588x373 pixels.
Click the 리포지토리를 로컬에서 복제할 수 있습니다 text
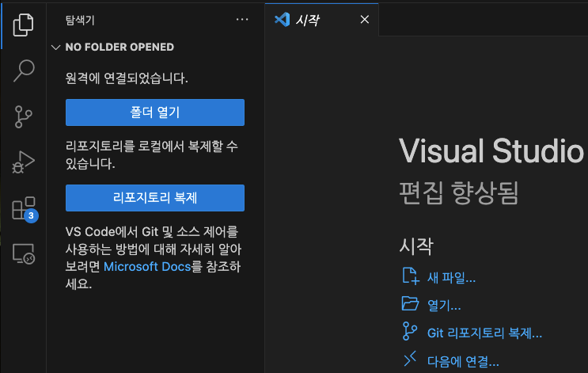click(x=151, y=154)
